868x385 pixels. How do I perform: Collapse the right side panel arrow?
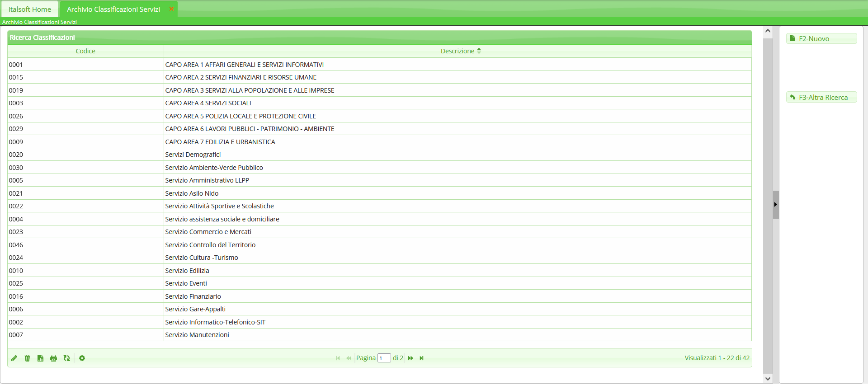[x=775, y=205]
